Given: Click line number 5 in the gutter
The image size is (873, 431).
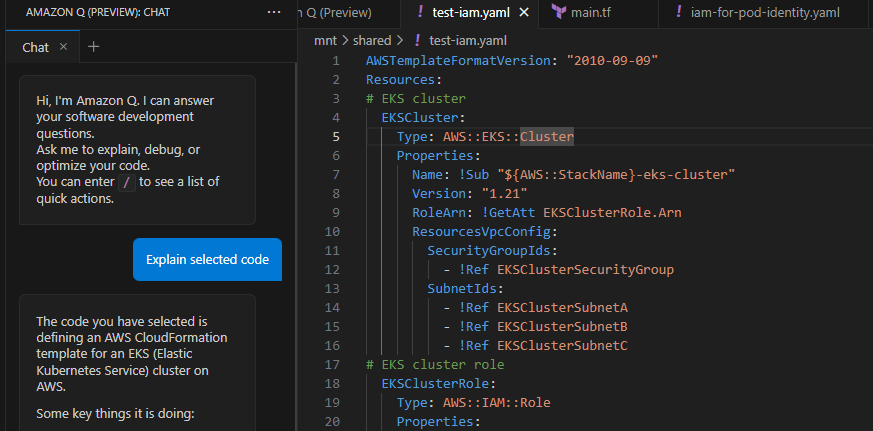Looking at the screenshot, I should pyautogui.click(x=336, y=136).
